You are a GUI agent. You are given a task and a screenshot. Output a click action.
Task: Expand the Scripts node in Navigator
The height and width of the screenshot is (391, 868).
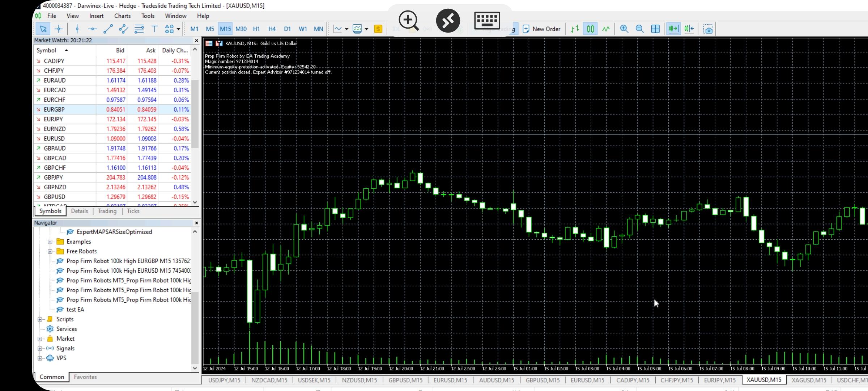[40, 319]
